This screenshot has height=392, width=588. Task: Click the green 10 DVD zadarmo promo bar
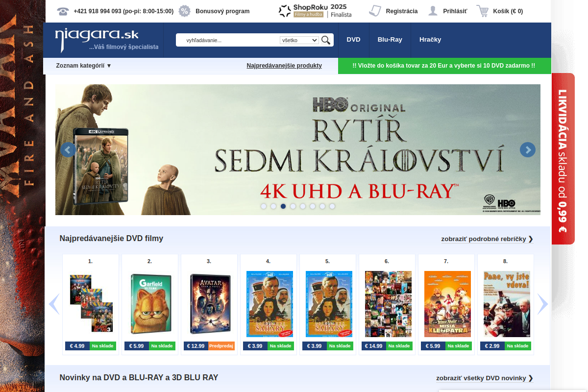tap(444, 66)
